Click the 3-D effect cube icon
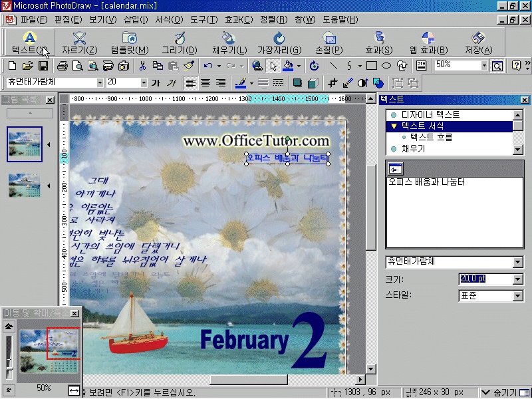This screenshot has height=399, width=532. [x=313, y=82]
